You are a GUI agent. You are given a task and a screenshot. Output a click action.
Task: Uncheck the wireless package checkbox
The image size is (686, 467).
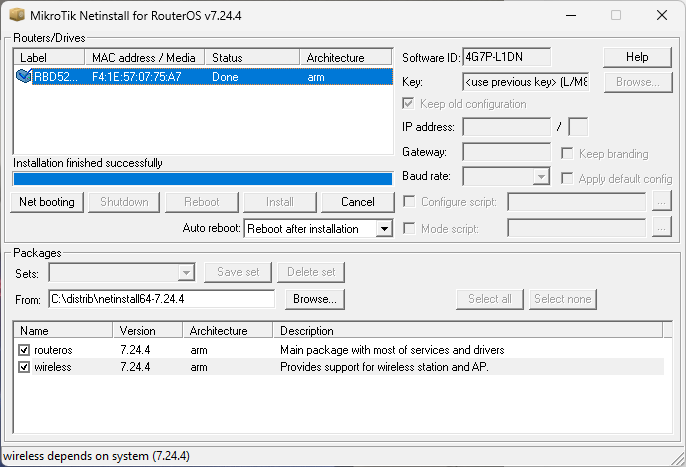[24, 367]
